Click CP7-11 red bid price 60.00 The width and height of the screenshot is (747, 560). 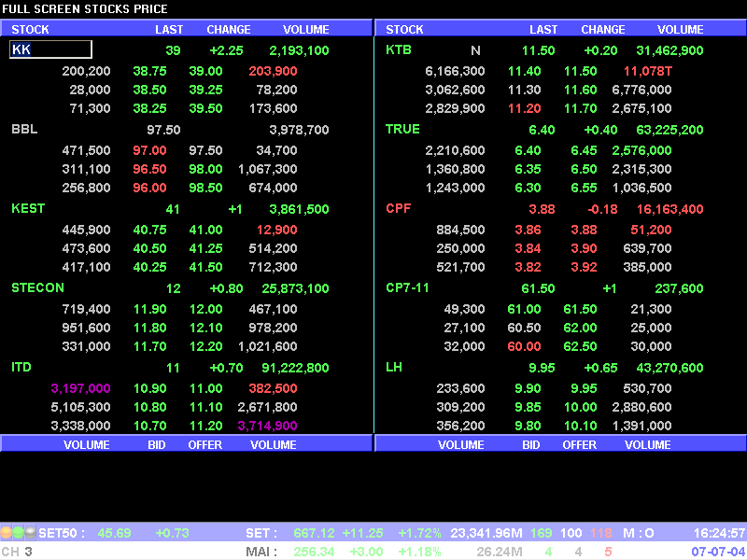524,346
